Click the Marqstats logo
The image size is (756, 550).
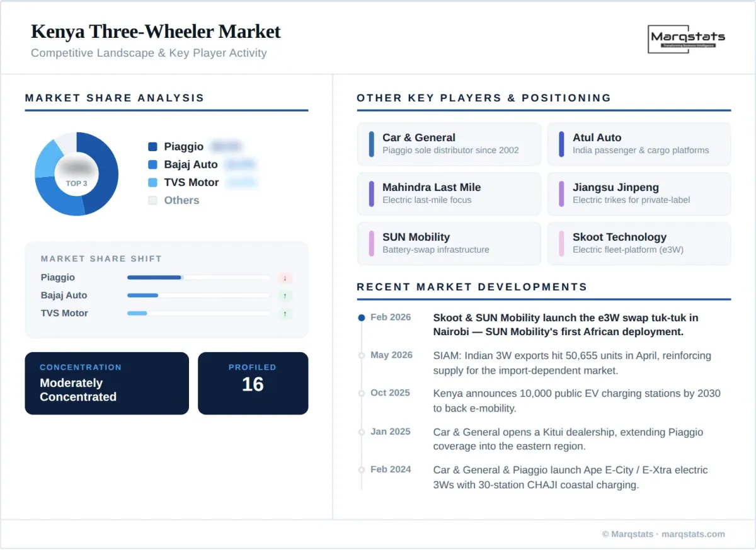tap(687, 39)
